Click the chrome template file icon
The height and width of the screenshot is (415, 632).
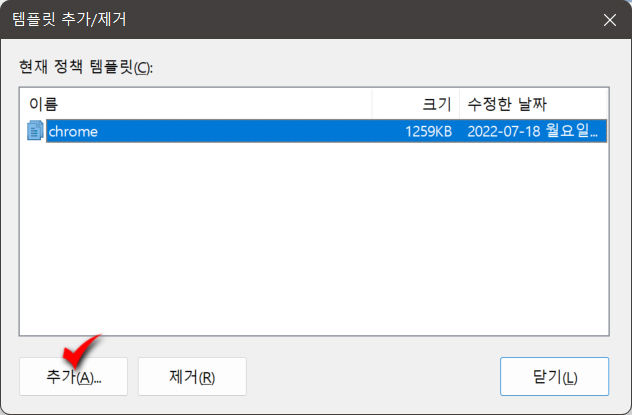[35, 131]
